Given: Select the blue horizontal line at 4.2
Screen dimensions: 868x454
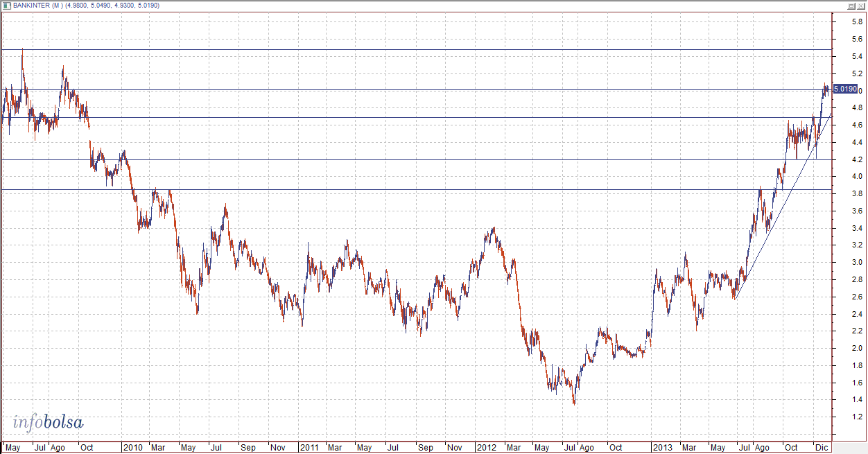Looking at the screenshot, I should tap(416, 159).
